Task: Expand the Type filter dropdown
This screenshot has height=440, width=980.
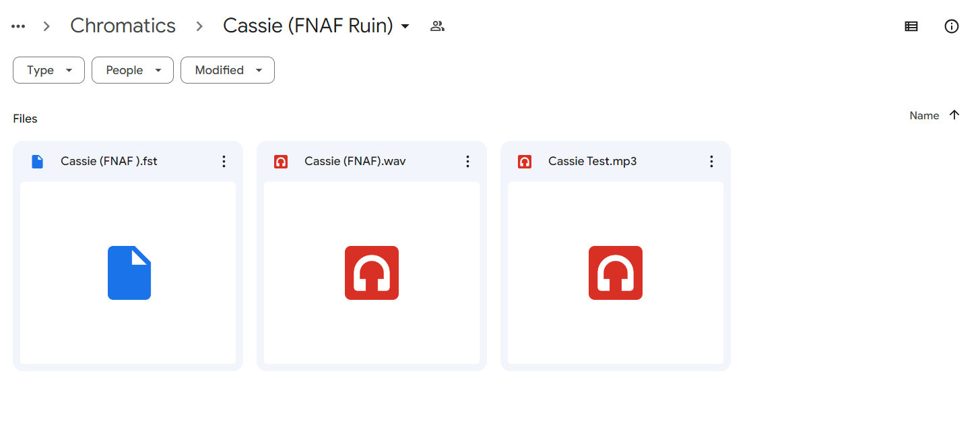Action: [x=48, y=70]
